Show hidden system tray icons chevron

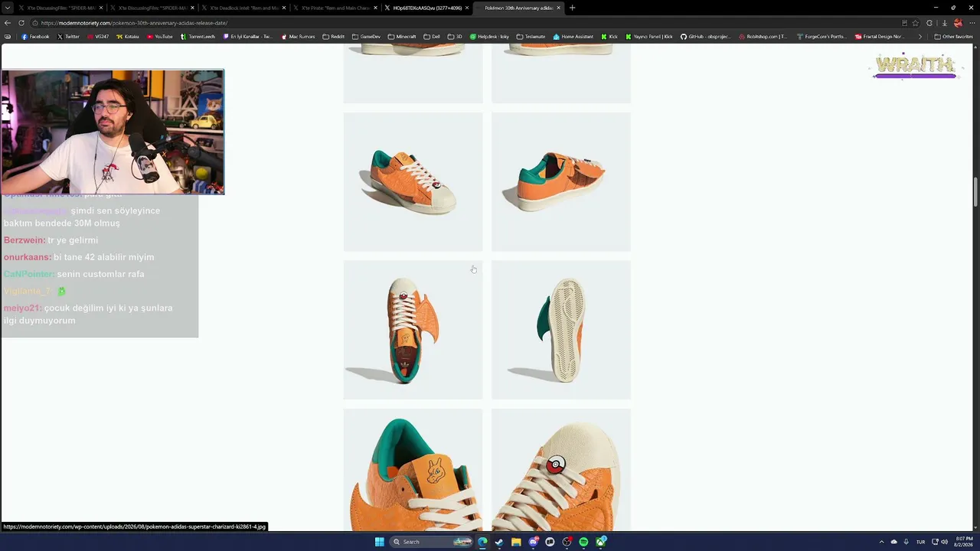coord(882,542)
